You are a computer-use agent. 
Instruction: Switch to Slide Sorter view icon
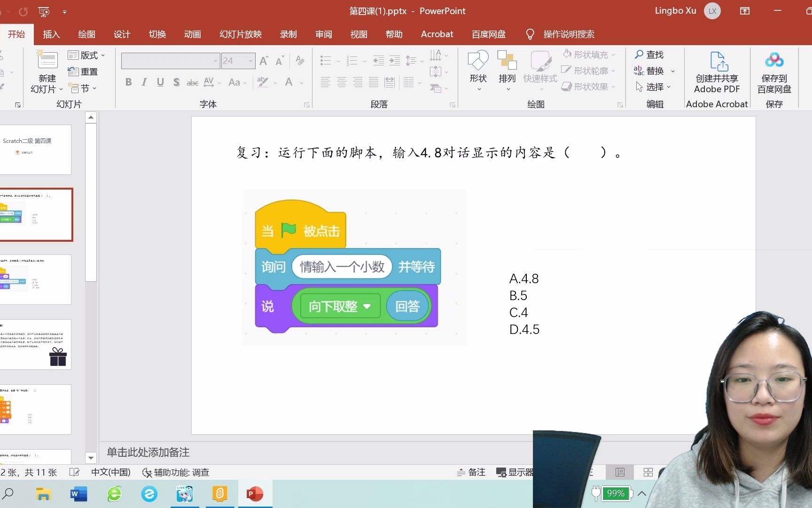point(648,472)
